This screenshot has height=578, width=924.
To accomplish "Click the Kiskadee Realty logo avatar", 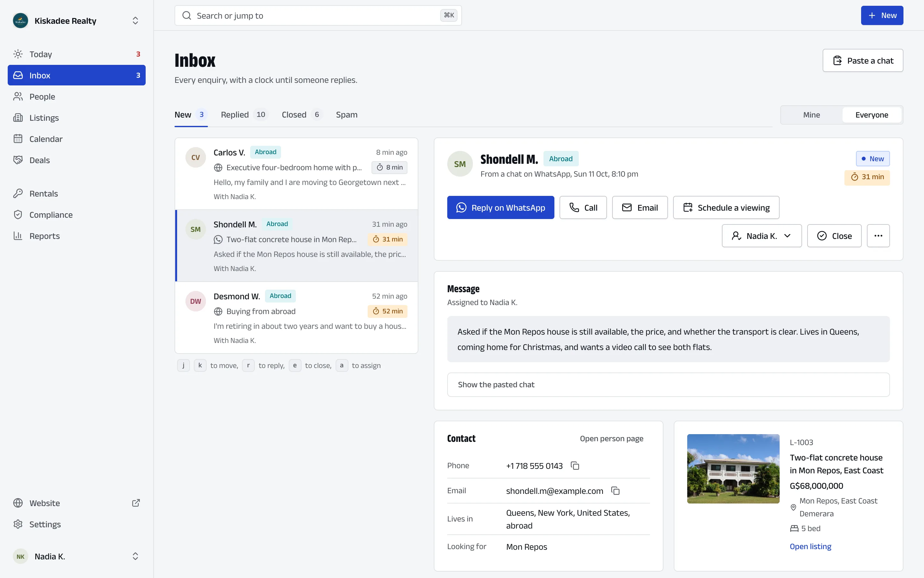I will coord(21,21).
